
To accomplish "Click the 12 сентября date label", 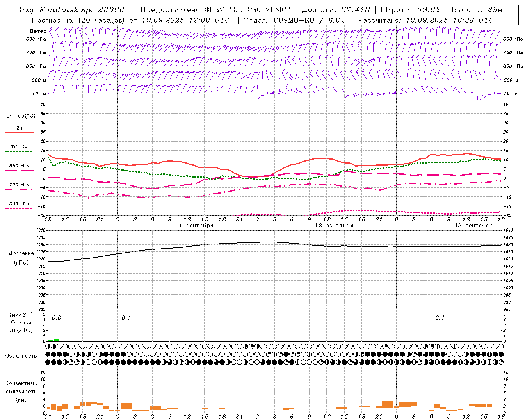I will (334, 226).
